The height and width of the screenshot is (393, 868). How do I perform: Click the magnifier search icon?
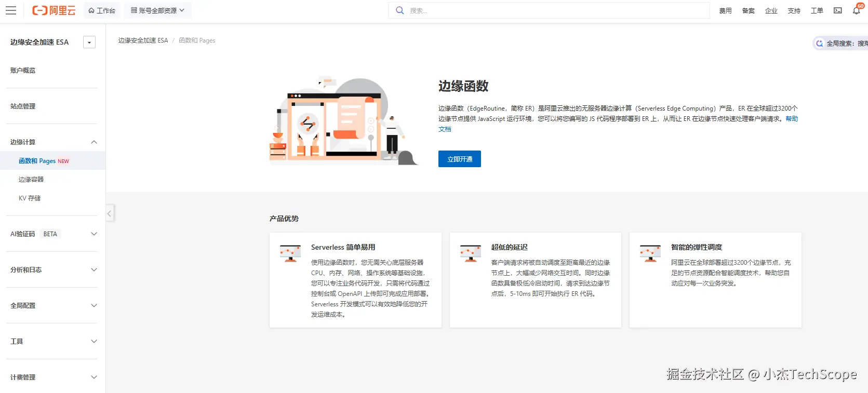click(x=399, y=10)
